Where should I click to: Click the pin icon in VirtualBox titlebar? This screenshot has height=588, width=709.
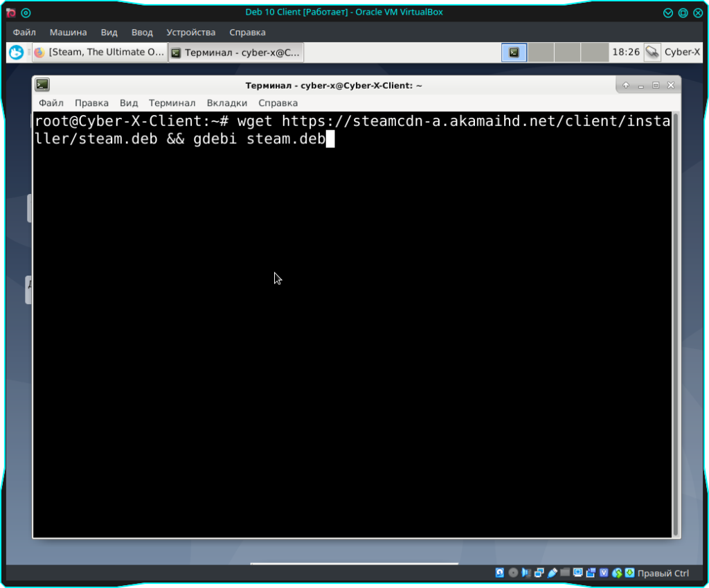coord(26,12)
